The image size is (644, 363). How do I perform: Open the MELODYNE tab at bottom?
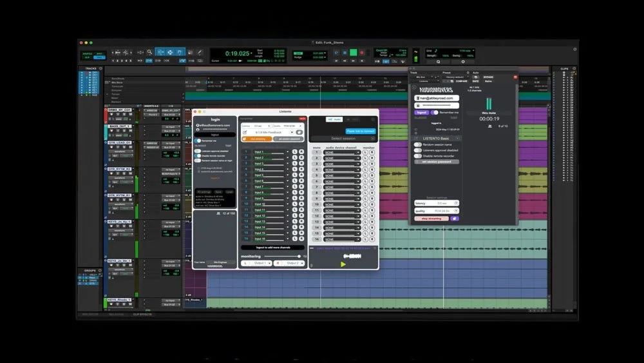[x=116, y=315]
